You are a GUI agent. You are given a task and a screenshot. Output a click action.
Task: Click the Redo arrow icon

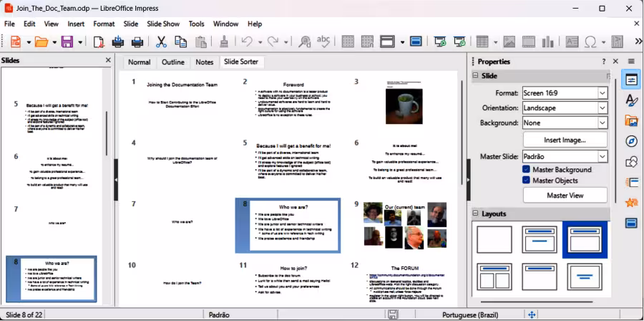pyautogui.click(x=273, y=42)
